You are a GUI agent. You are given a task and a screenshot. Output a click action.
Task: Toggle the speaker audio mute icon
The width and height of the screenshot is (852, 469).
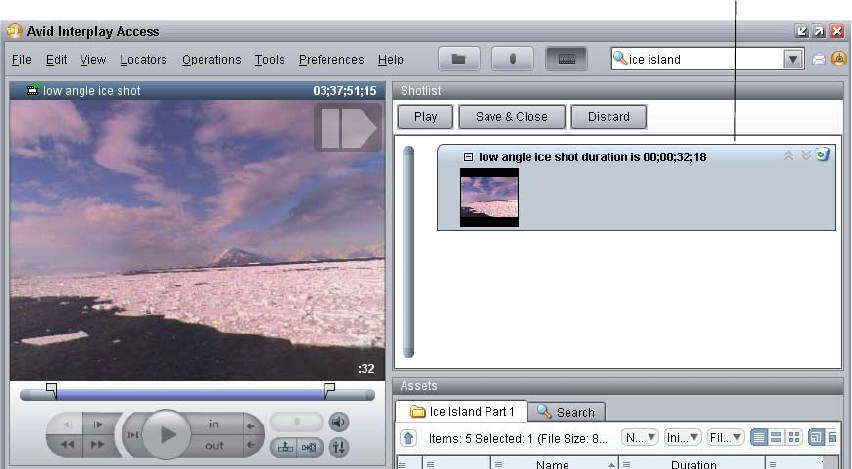pyautogui.click(x=339, y=422)
